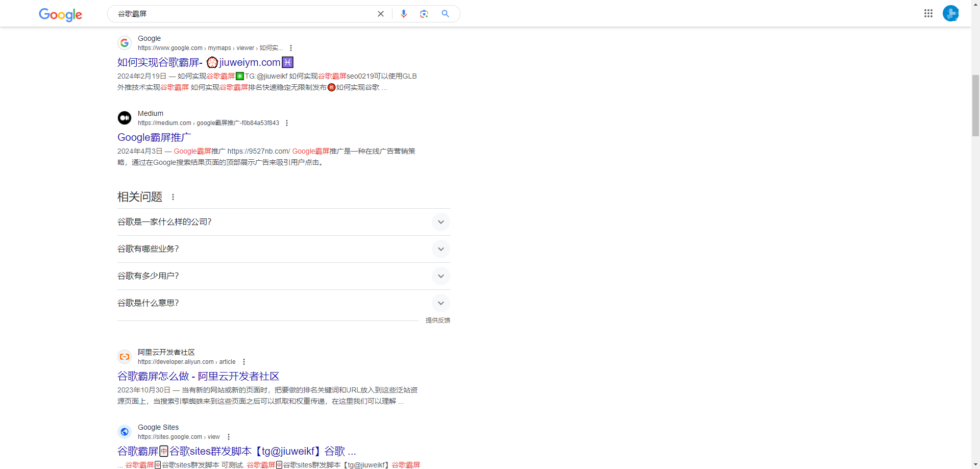Click the Medium favicon
The width and height of the screenshot is (980, 469).
(x=125, y=118)
